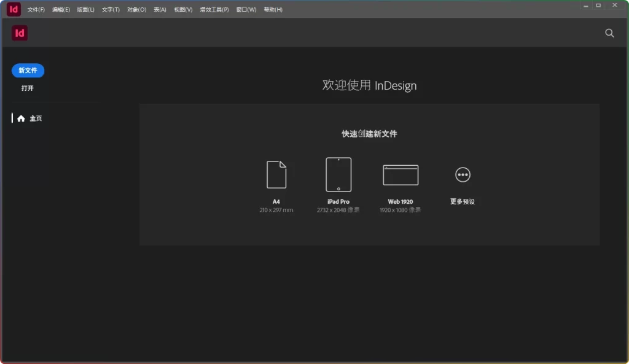Screen dimensions: 629x364
Task: Click the InDesign logo in the corner
Action: point(19,33)
